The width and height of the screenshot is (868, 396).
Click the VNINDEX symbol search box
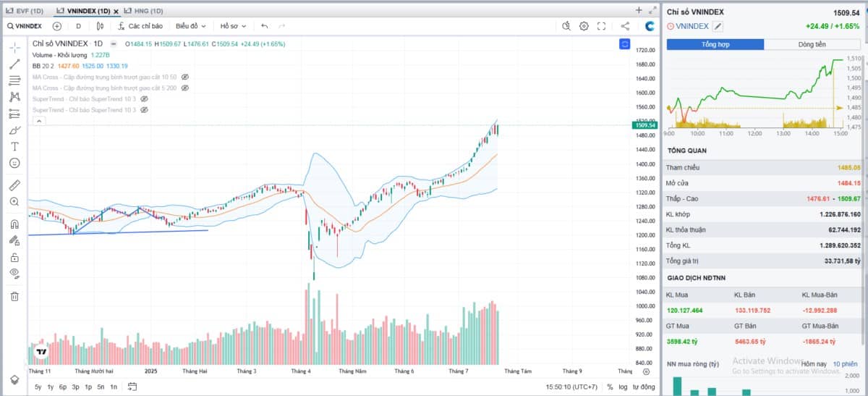(25, 26)
